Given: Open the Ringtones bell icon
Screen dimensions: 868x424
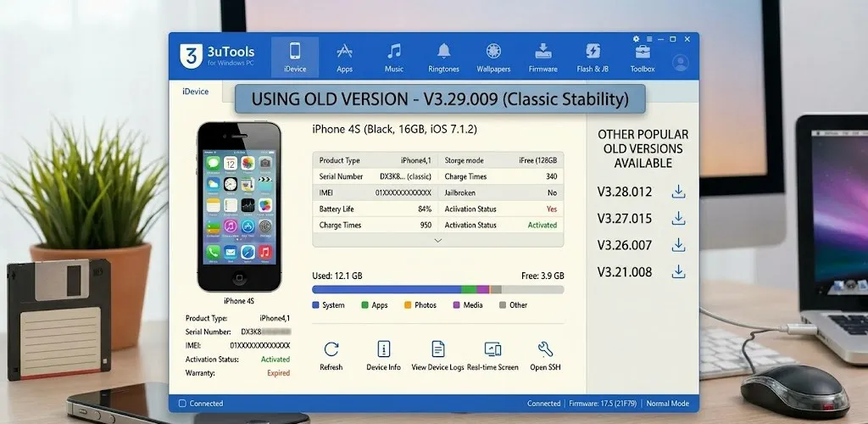Looking at the screenshot, I should click(443, 51).
